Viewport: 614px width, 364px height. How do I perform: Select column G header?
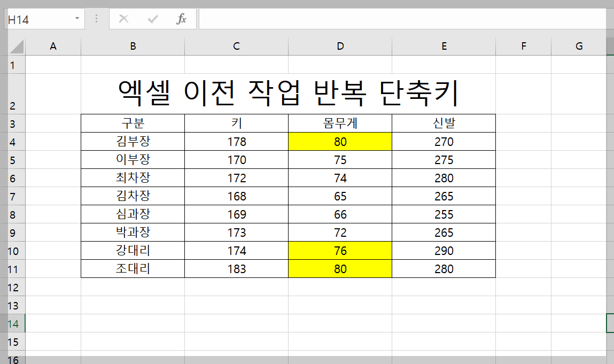[x=579, y=46]
